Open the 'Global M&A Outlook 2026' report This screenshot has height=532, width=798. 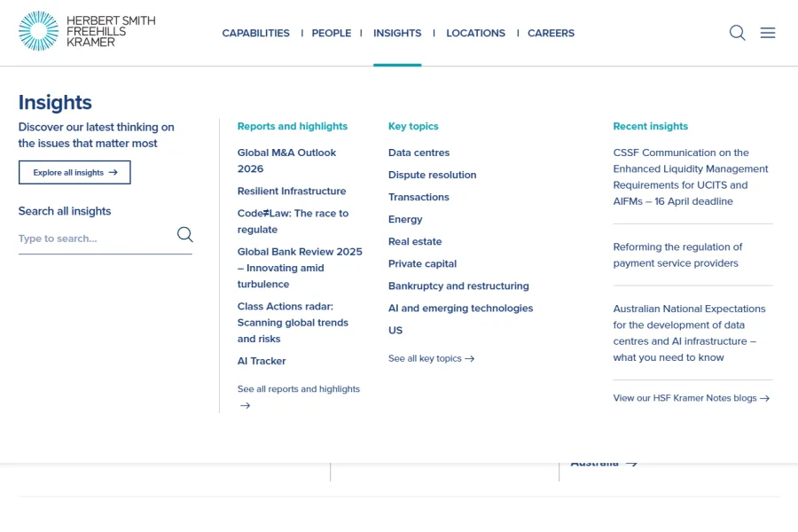(286, 160)
